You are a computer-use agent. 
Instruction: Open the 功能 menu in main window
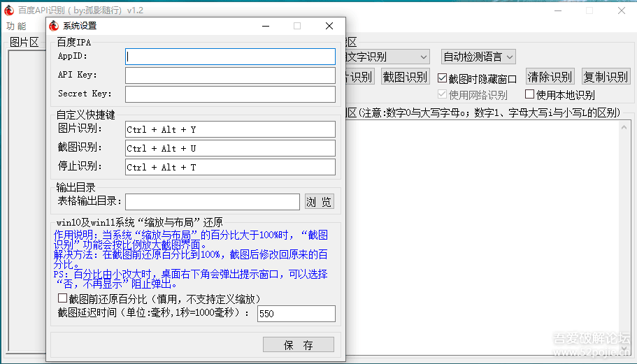click(16, 26)
